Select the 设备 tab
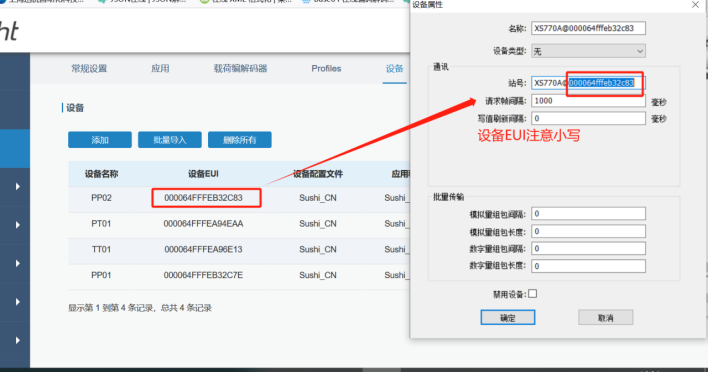This screenshot has width=708, height=372. [x=394, y=69]
